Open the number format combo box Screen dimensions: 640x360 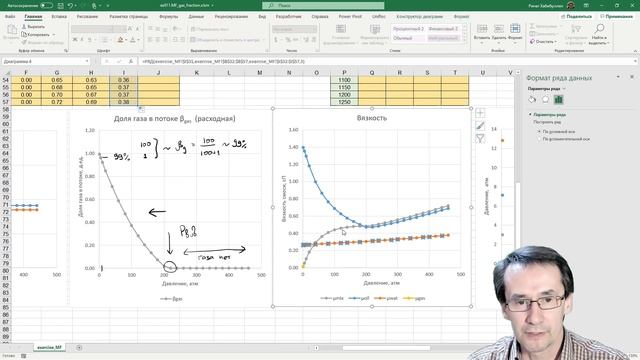tap(294, 29)
